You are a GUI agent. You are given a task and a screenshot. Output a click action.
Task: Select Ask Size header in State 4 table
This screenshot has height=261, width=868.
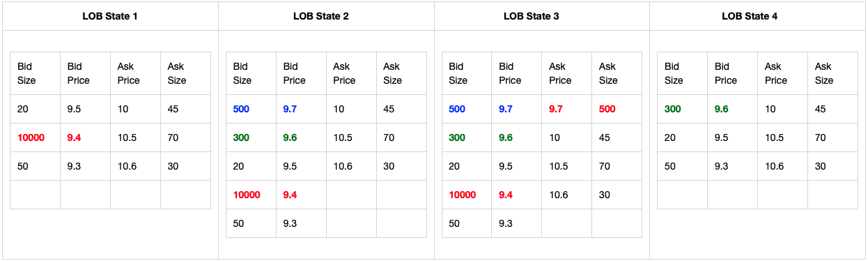tap(824, 73)
